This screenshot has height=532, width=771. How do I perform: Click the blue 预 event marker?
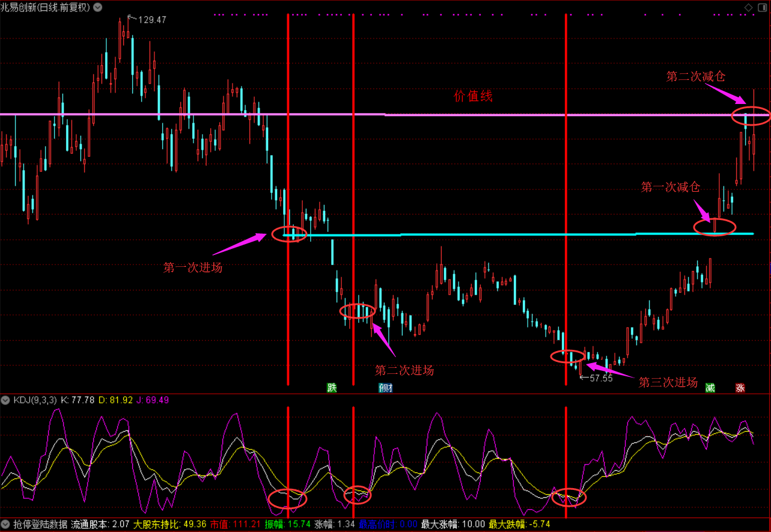tap(385, 388)
